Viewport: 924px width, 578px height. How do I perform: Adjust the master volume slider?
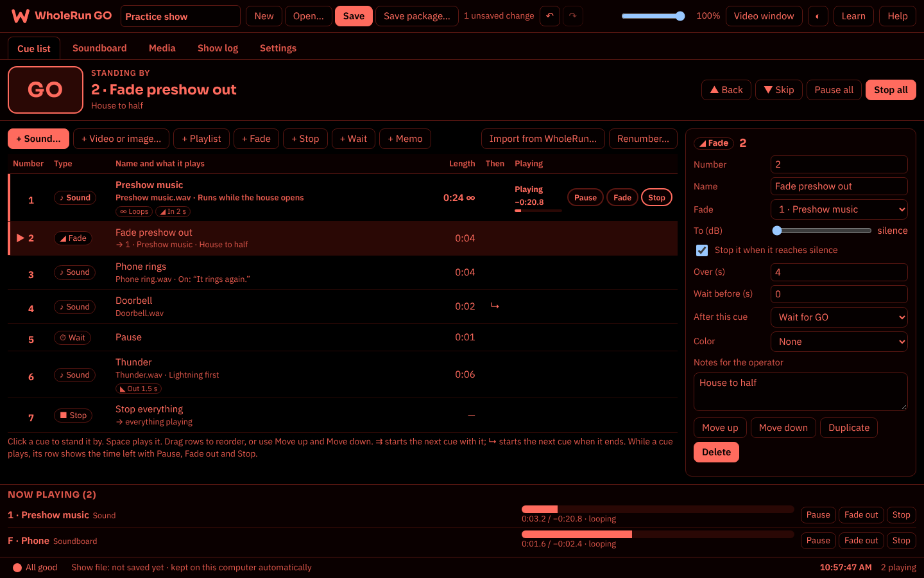click(x=653, y=16)
